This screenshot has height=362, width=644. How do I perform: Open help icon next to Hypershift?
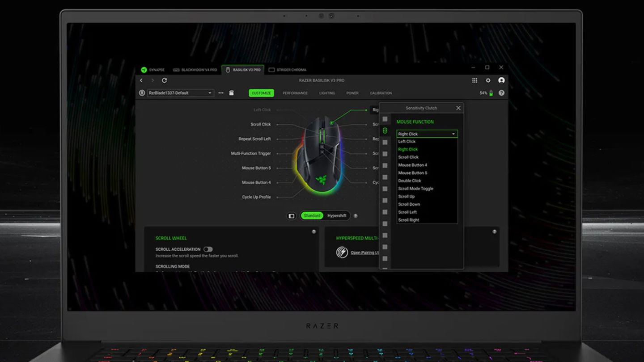tap(356, 216)
